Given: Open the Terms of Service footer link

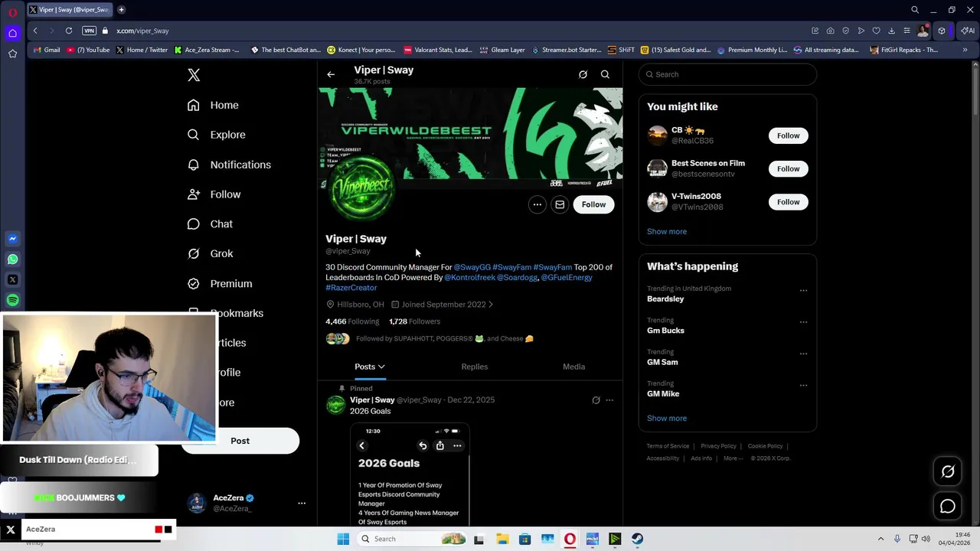Looking at the screenshot, I should [668, 446].
